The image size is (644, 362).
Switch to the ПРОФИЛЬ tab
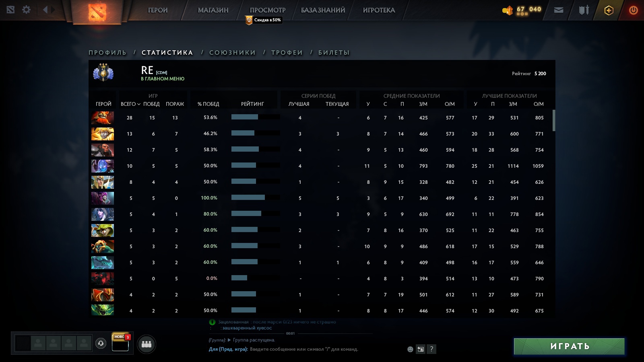pos(107,53)
